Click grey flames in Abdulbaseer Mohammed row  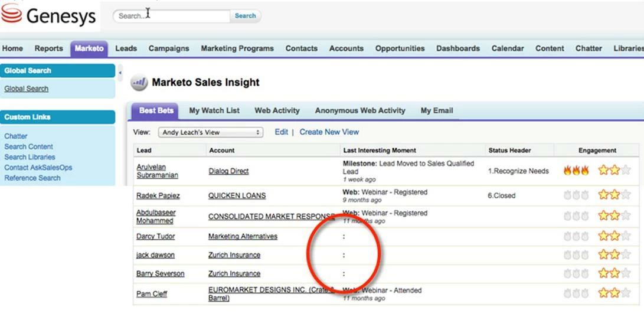point(576,216)
